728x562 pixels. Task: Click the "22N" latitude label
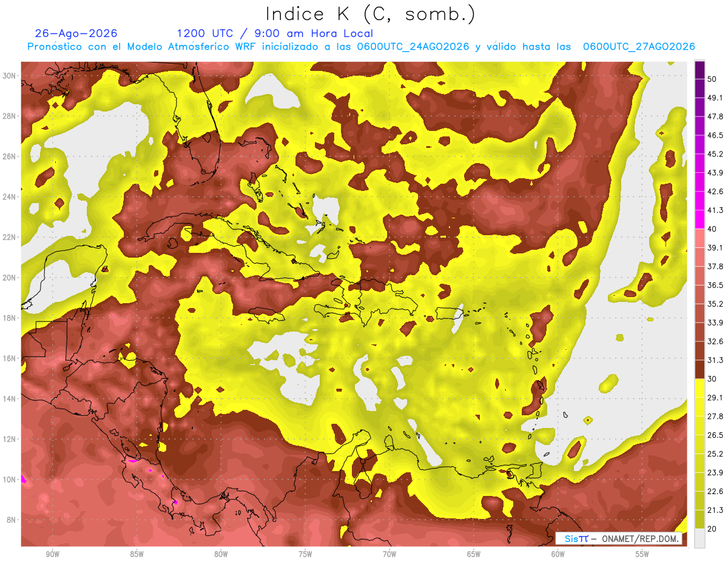click(x=9, y=237)
